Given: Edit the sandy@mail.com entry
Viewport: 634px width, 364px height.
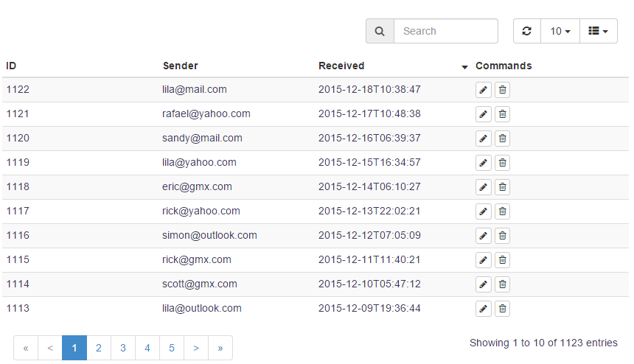Looking at the screenshot, I should [483, 139].
